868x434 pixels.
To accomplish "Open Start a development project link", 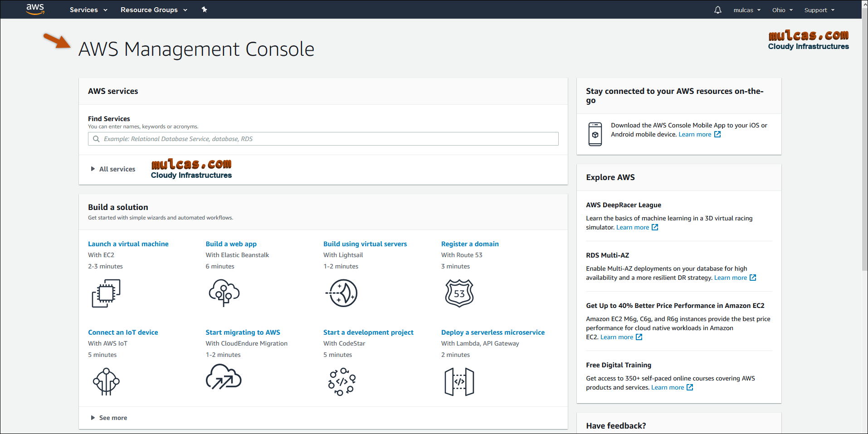I will click(x=368, y=332).
